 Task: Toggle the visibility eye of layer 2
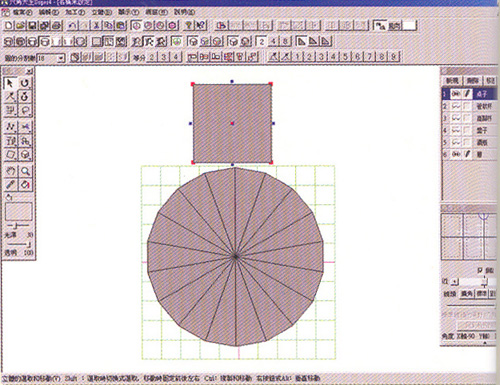(456, 106)
